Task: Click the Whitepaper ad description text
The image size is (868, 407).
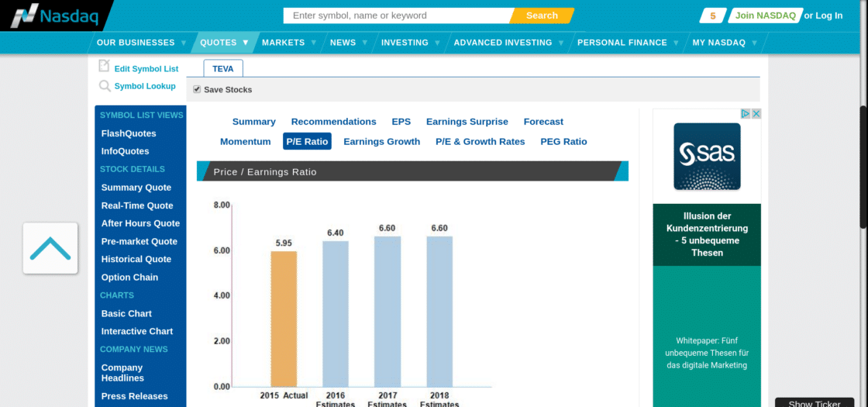Action: (x=707, y=353)
